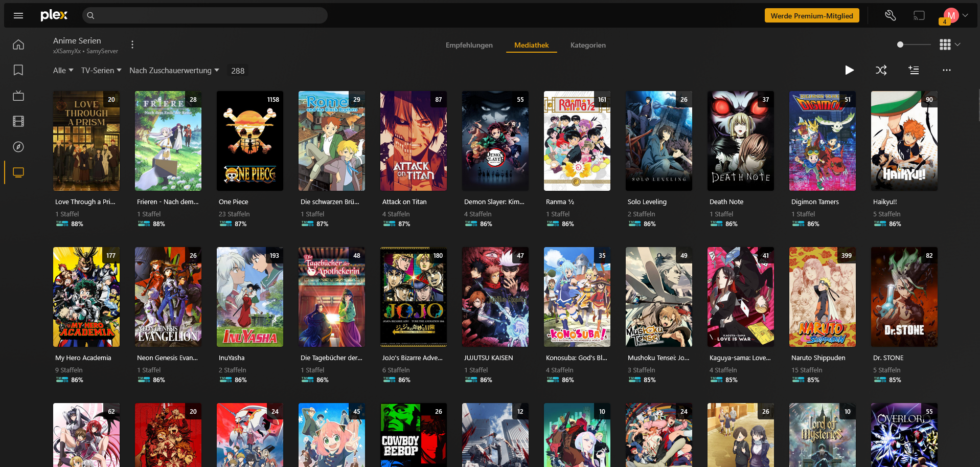The height and width of the screenshot is (467, 980).
Task: Open the Watchlist bookmark icon in sidebar
Action: point(18,70)
